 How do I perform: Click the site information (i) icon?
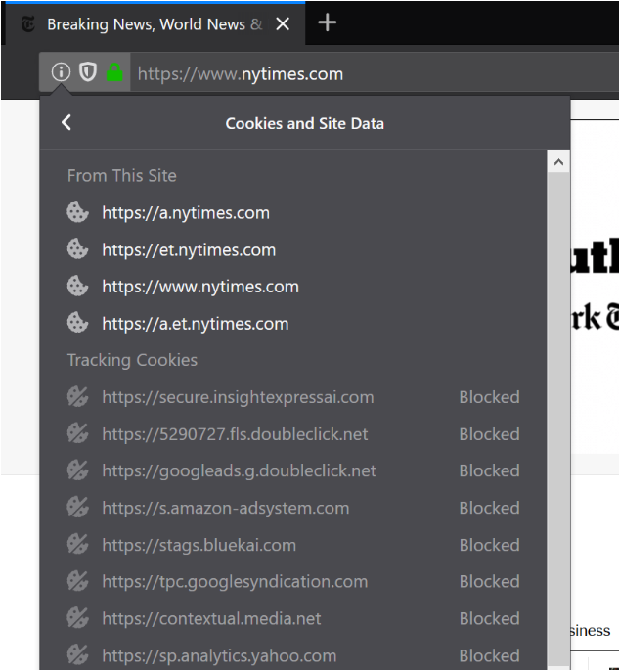[61, 72]
